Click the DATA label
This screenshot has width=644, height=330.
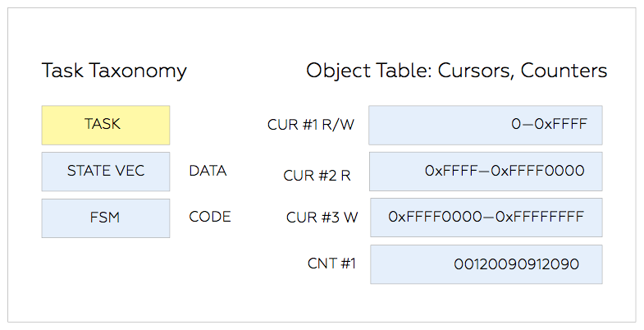point(208,171)
